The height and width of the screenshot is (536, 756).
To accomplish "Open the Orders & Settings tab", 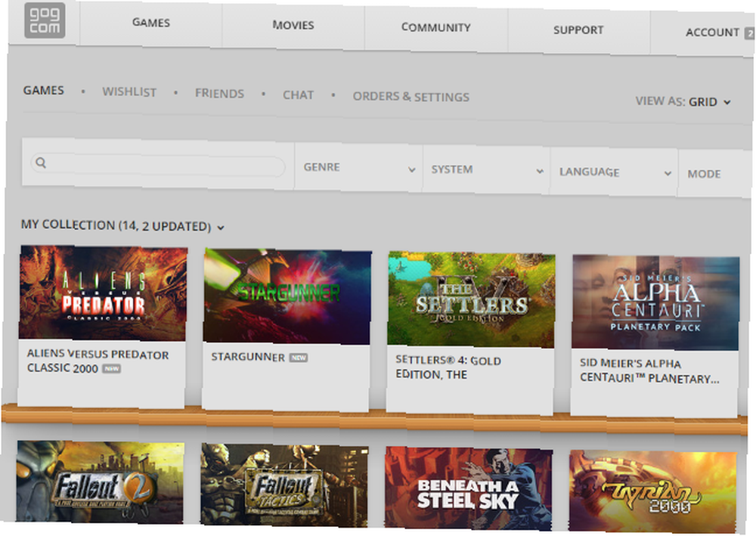I will point(411,97).
